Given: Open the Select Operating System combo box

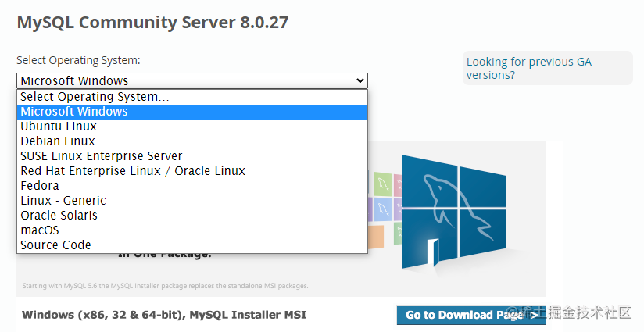Looking at the screenshot, I should coord(192,80).
